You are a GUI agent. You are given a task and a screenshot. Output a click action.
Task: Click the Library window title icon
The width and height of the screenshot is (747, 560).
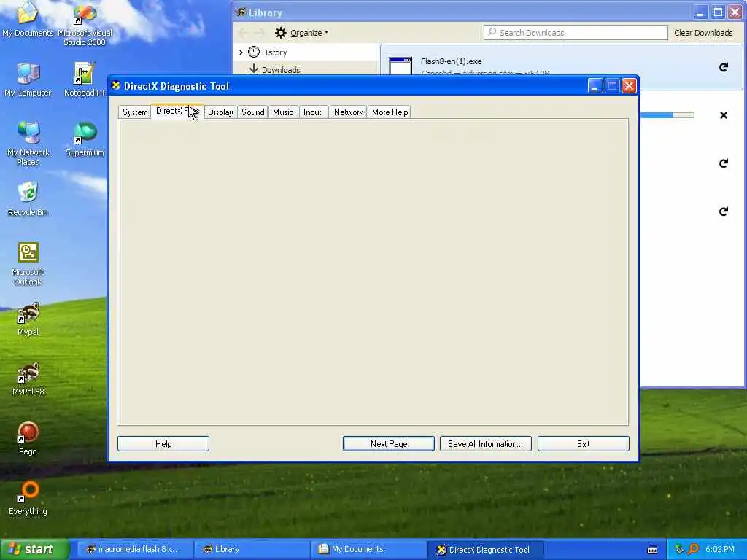[241, 12]
